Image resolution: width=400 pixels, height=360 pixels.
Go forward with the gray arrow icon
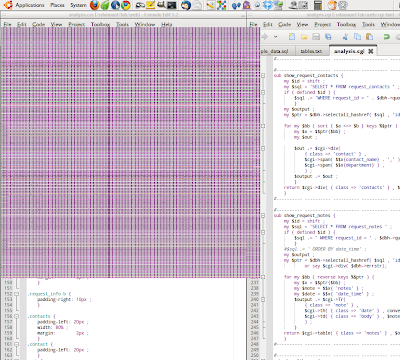coord(265,37)
